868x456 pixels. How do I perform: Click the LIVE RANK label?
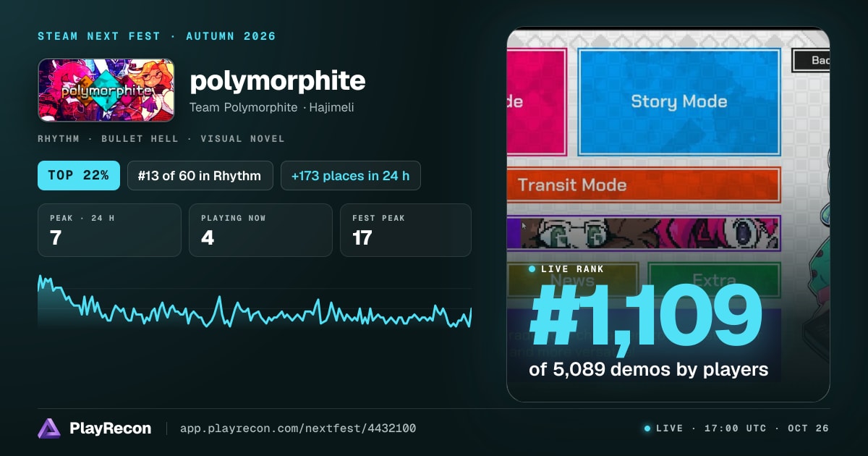pos(566,269)
